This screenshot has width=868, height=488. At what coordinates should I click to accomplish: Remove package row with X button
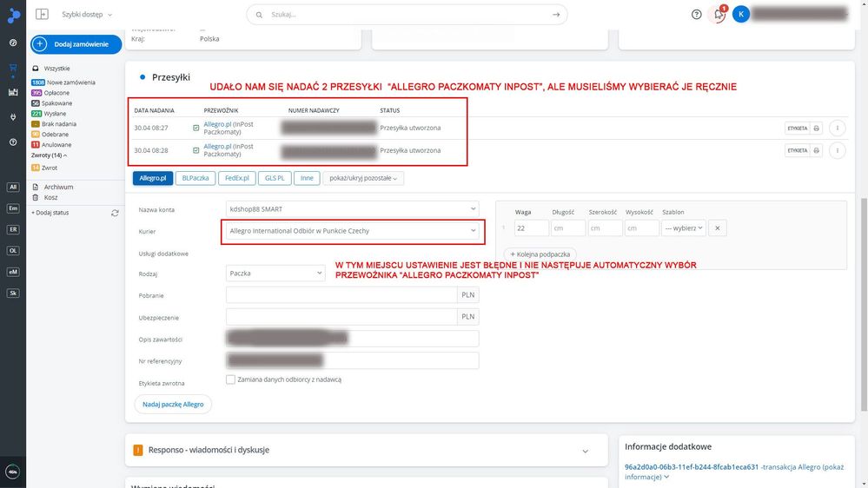coord(717,228)
